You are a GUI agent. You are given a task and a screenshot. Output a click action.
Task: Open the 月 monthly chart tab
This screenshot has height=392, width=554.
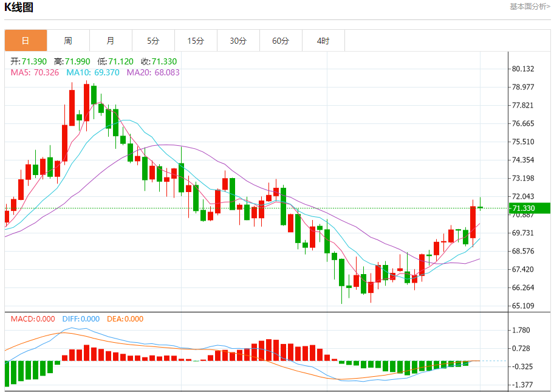[x=111, y=41]
